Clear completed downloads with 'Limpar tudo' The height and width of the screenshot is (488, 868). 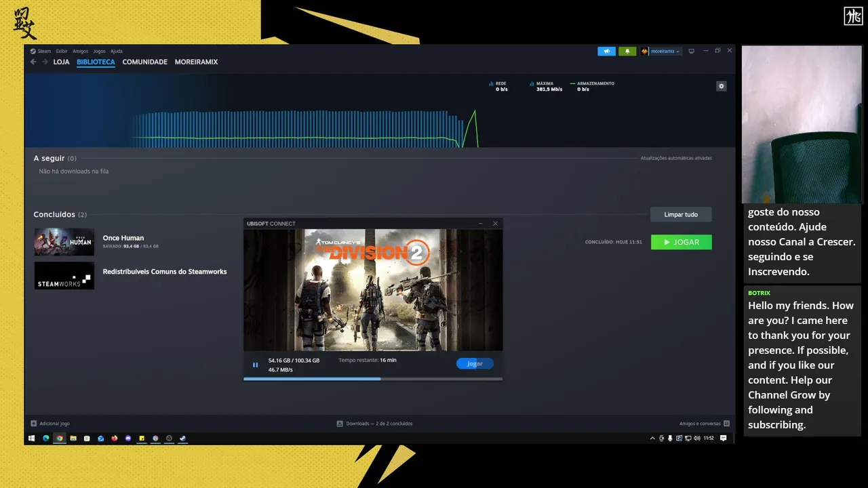click(681, 214)
